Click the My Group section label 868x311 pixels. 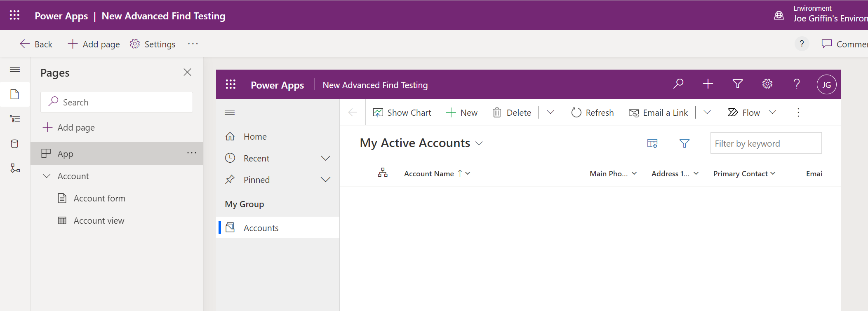(245, 204)
